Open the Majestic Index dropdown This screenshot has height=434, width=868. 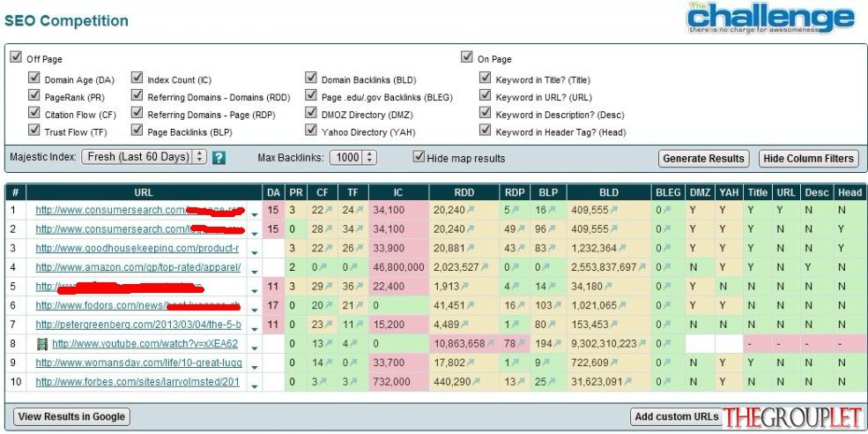(144, 157)
